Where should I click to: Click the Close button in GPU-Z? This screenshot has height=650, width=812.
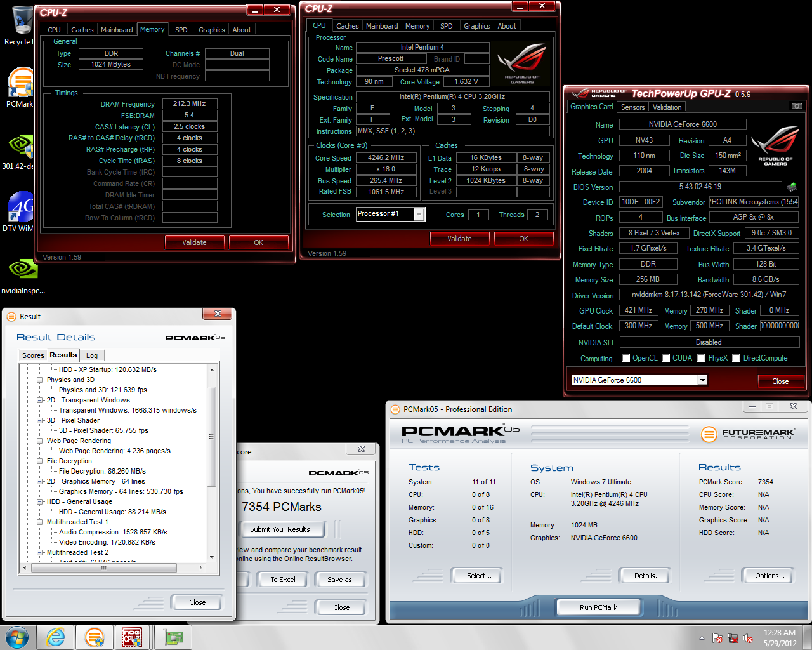(x=780, y=381)
